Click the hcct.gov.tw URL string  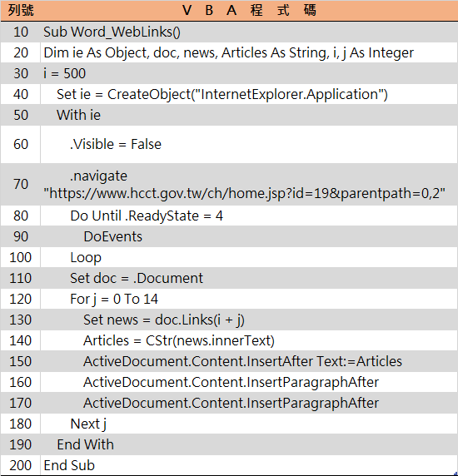tap(244, 193)
